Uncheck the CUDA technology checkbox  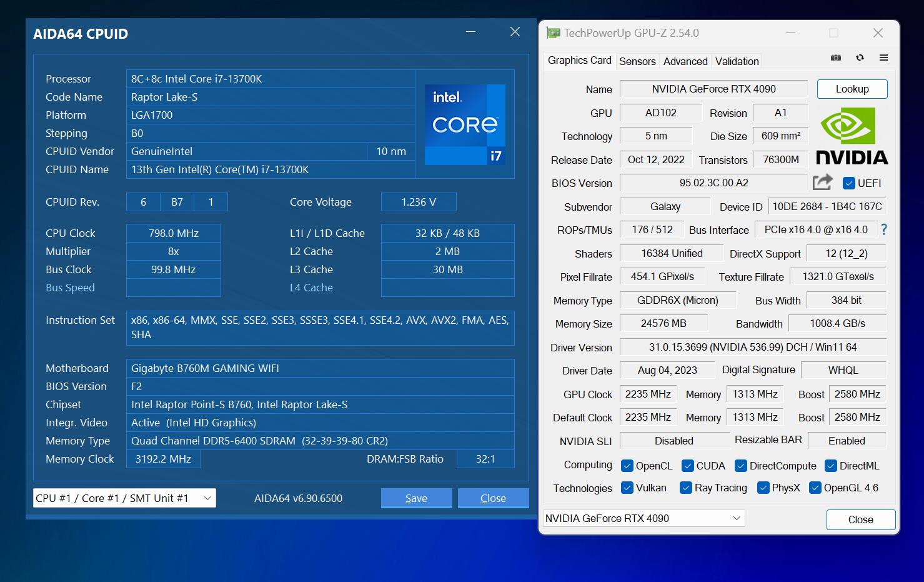(x=689, y=466)
